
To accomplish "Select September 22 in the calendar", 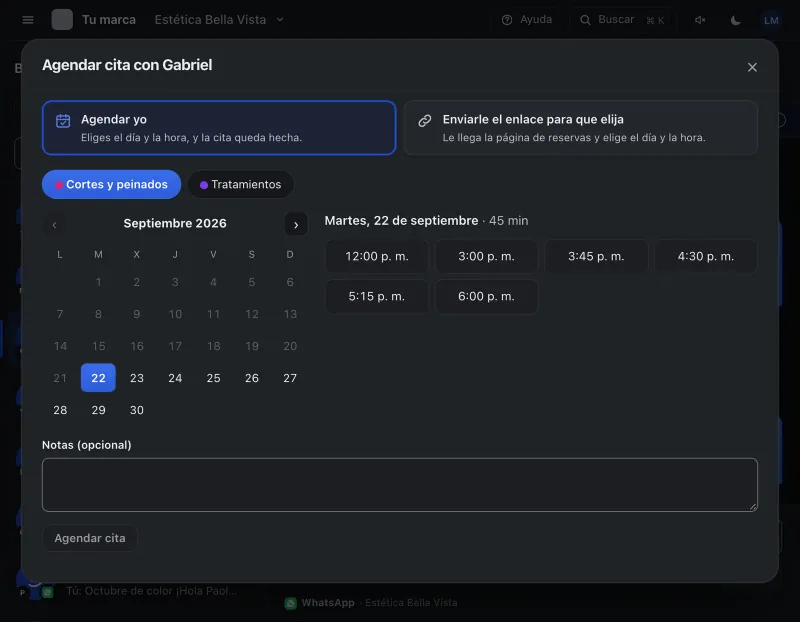I will click(98, 378).
